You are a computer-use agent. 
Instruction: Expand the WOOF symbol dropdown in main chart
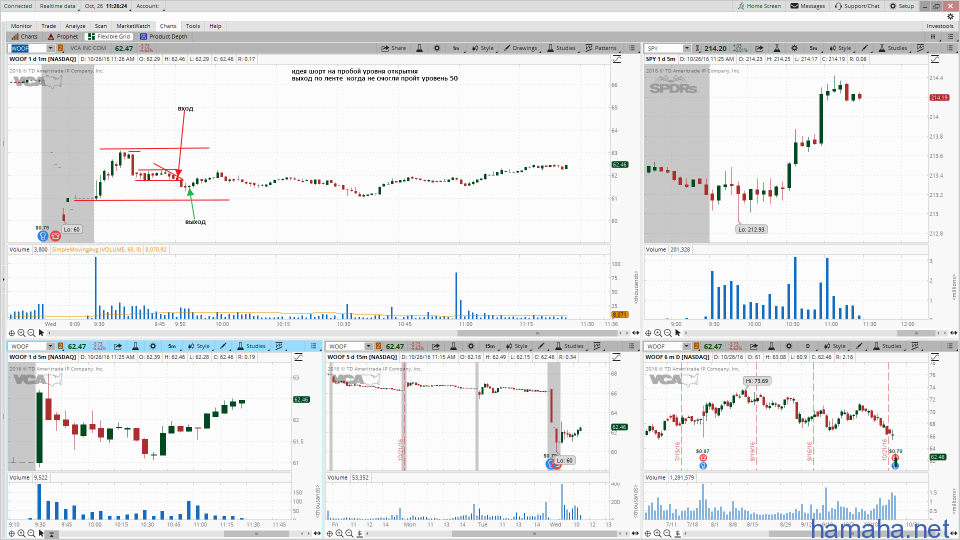[50, 48]
